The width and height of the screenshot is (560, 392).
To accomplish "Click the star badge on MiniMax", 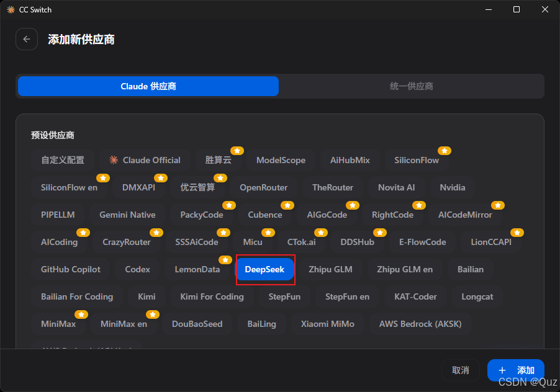I will point(81,314).
